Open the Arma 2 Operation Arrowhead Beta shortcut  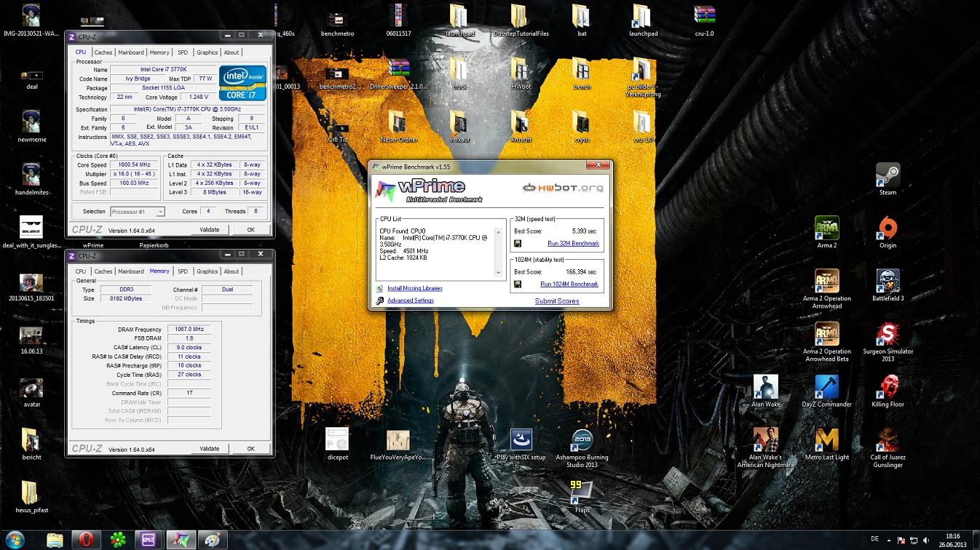coord(826,334)
